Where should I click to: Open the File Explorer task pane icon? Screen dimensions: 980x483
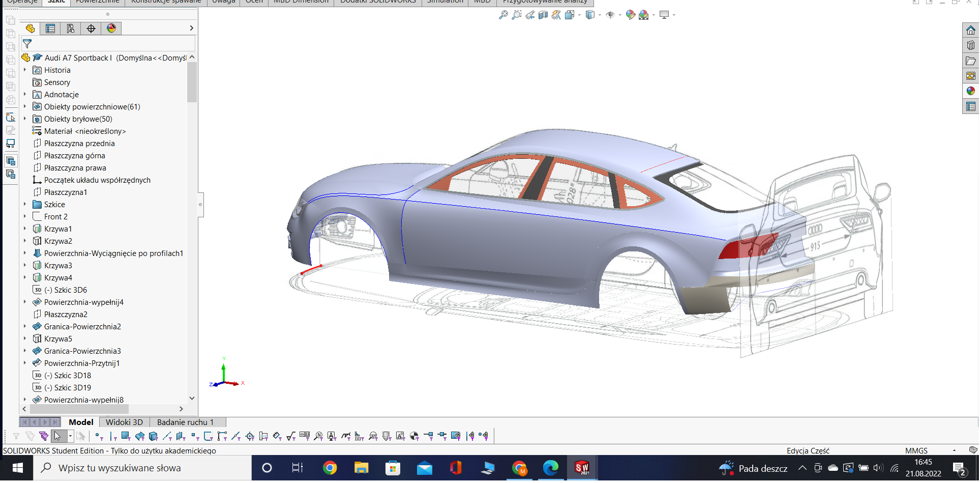click(x=971, y=61)
